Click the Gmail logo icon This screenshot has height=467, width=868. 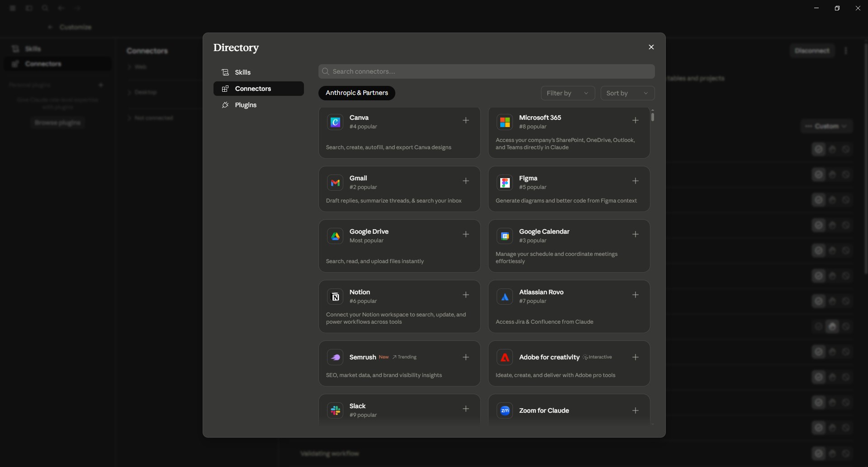click(335, 183)
